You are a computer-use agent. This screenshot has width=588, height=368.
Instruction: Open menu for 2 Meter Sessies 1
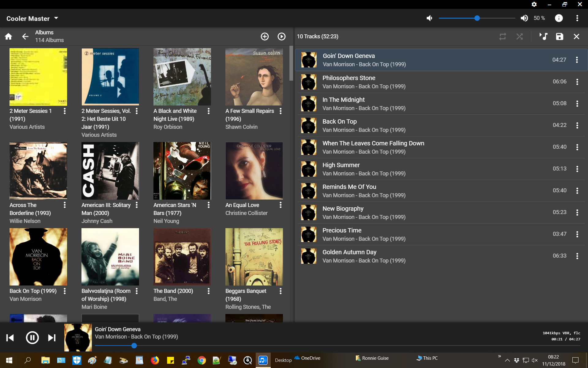tap(65, 111)
